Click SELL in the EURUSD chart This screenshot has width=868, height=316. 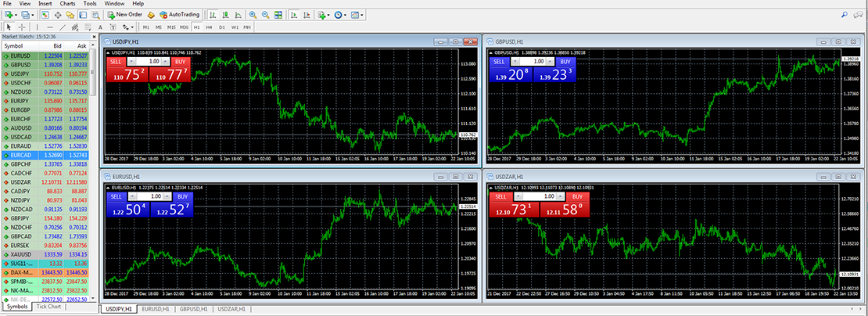coord(117,196)
